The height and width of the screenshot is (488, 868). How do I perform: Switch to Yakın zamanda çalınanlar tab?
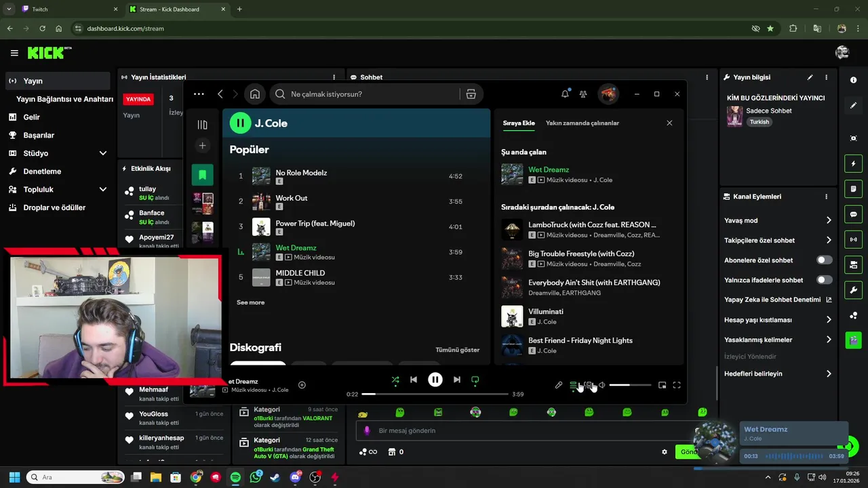[583, 123]
